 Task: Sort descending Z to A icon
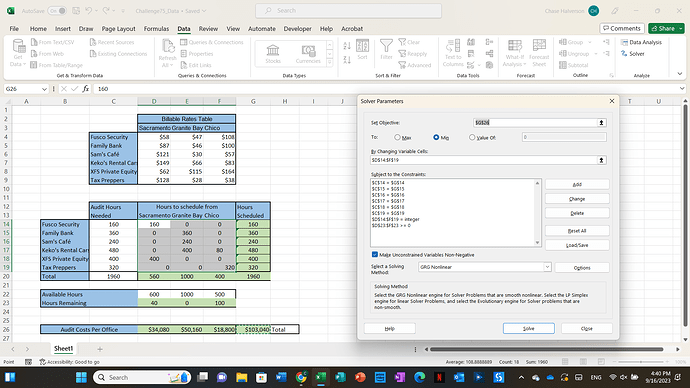(x=347, y=59)
